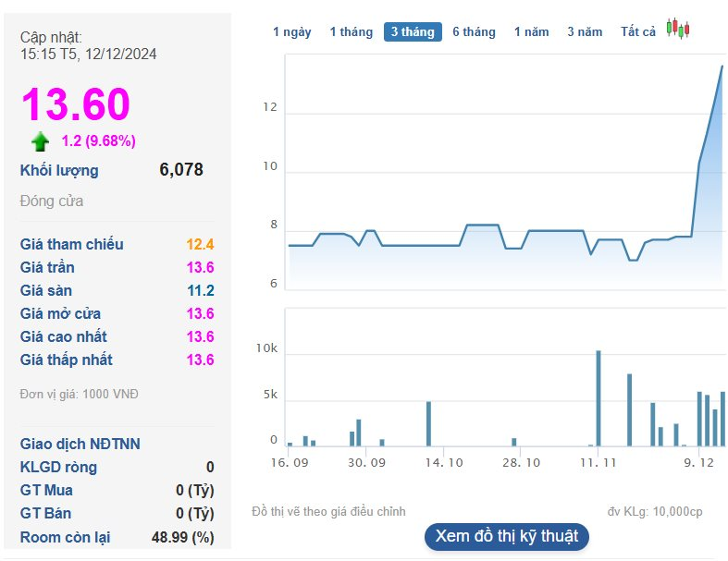Click the 13.60 current price

[x=76, y=104]
